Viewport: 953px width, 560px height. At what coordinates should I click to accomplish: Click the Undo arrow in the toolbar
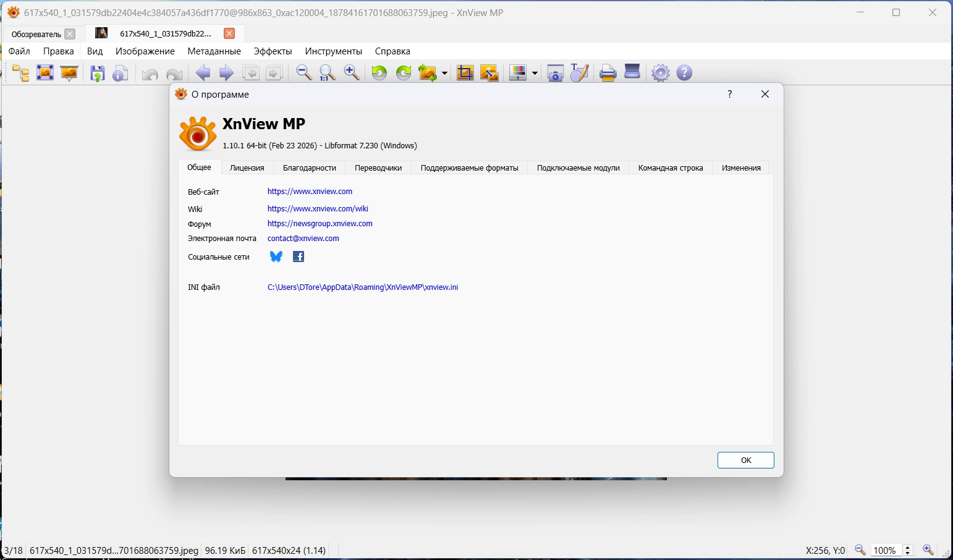coord(150,74)
